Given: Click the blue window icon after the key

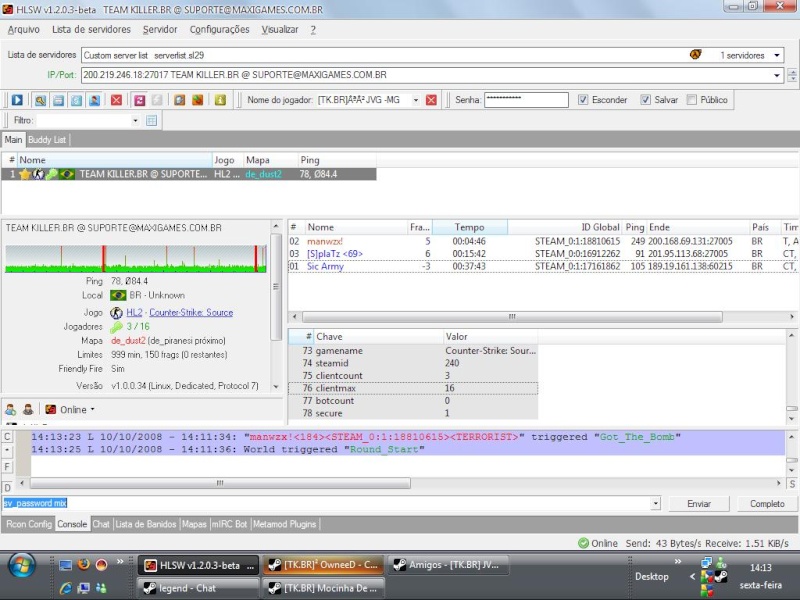Looking at the screenshot, I should [x=58, y=100].
